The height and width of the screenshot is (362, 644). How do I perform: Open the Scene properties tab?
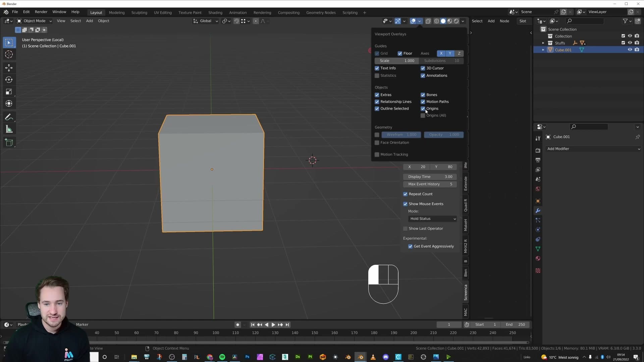click(x=538, y=179)
